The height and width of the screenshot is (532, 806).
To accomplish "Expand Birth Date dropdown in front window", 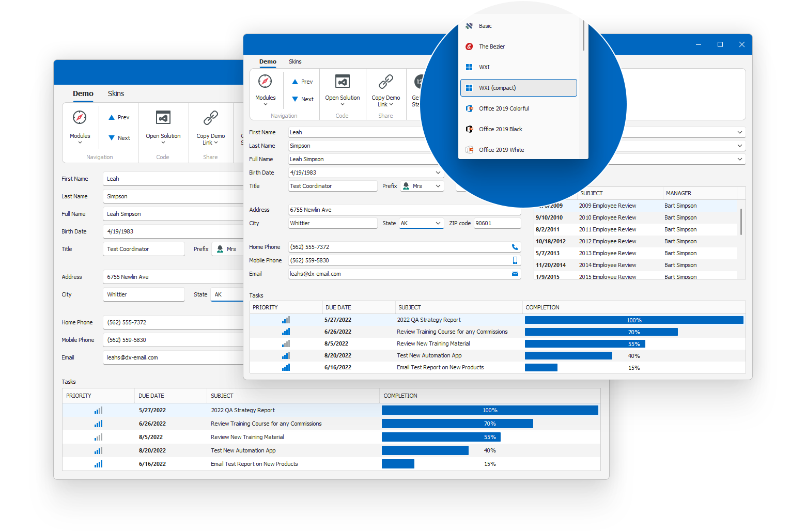I will point(438,173).
